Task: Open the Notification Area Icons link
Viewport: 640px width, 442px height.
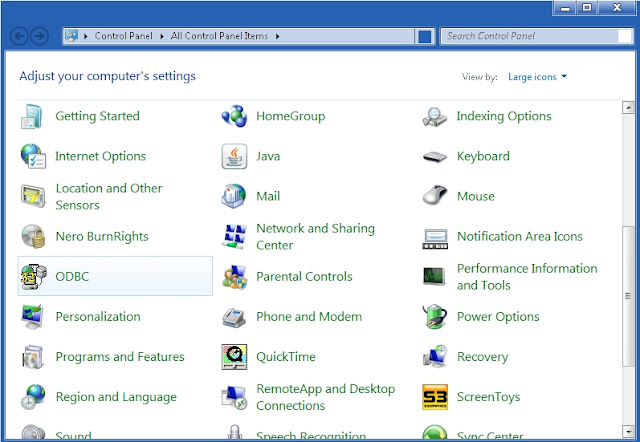Action: click(x=520, y=236)
